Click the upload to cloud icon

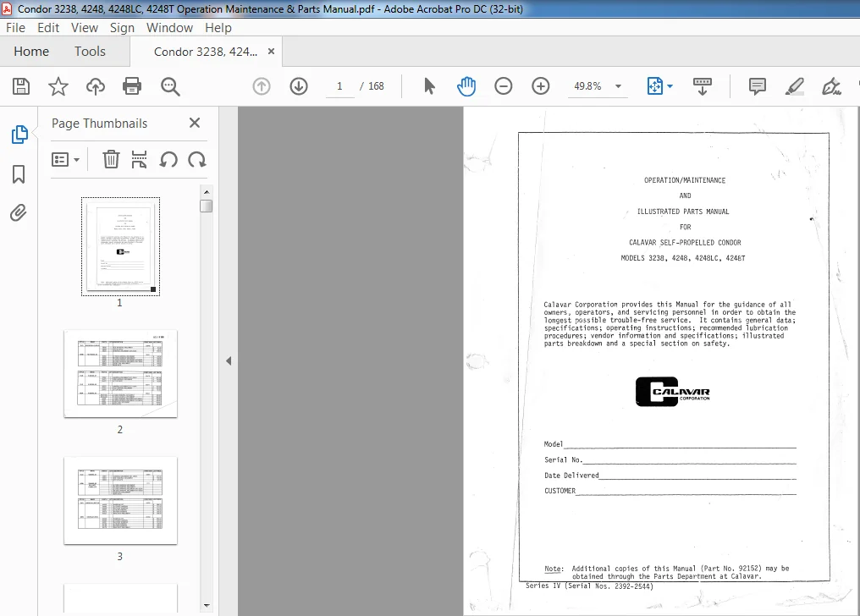(96, 86)
